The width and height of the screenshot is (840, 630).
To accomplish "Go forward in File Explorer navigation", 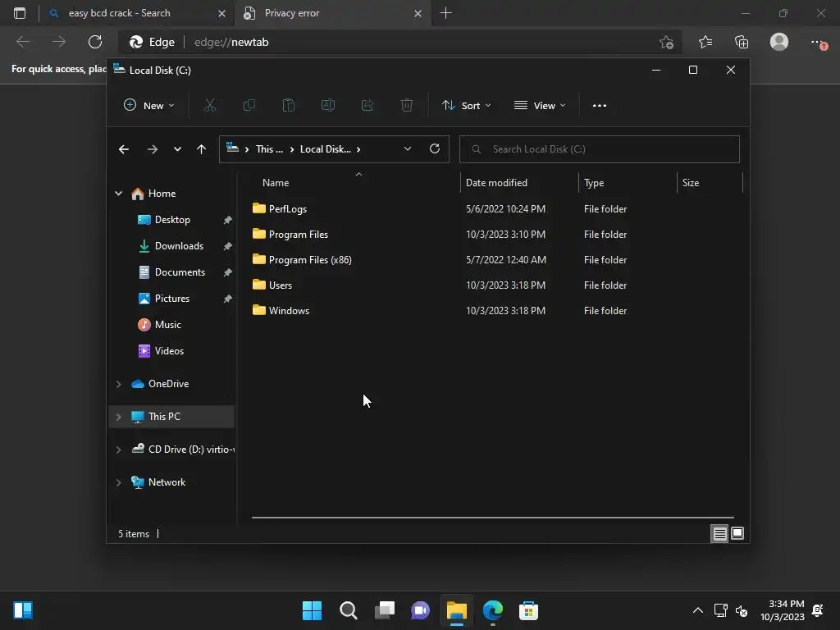I will [x=152, y=149].
